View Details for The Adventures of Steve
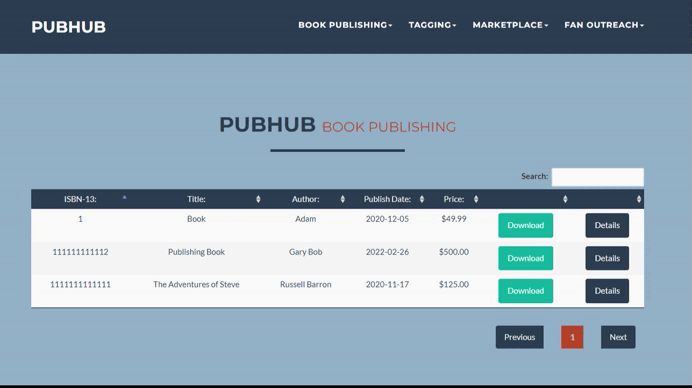 [x=607, y=291]
